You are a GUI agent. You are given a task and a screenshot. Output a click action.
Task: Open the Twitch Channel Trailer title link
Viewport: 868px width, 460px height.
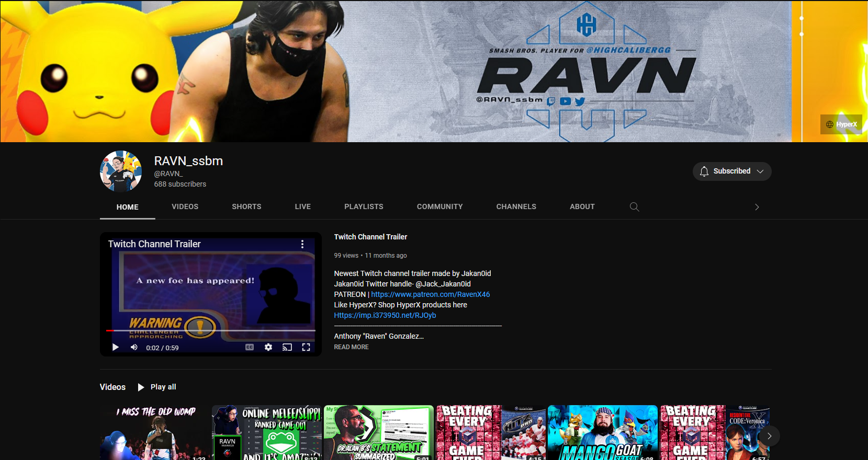pos(370,237)
